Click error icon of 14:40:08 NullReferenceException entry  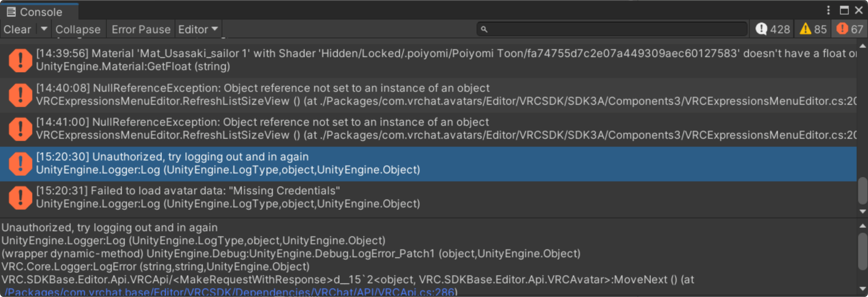[20, 95]
